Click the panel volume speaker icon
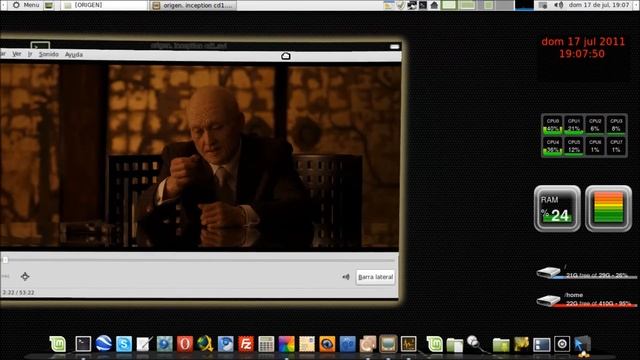 coord(558,5)
